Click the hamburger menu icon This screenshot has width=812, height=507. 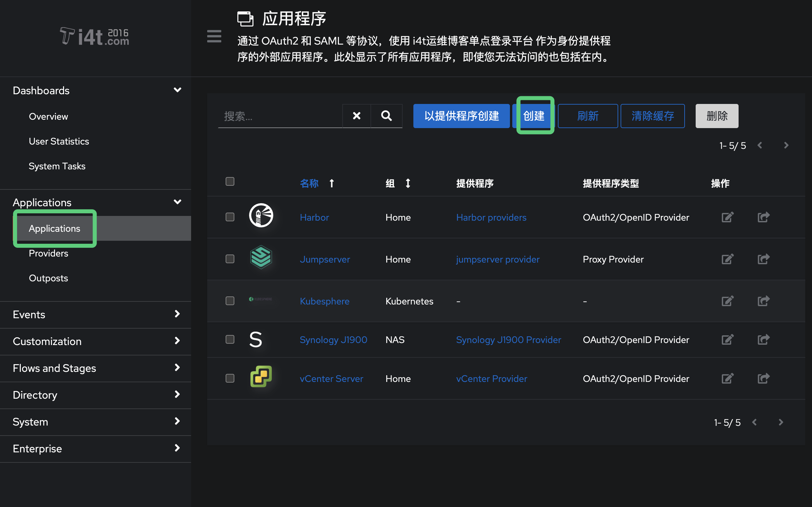tap(214, 36)
